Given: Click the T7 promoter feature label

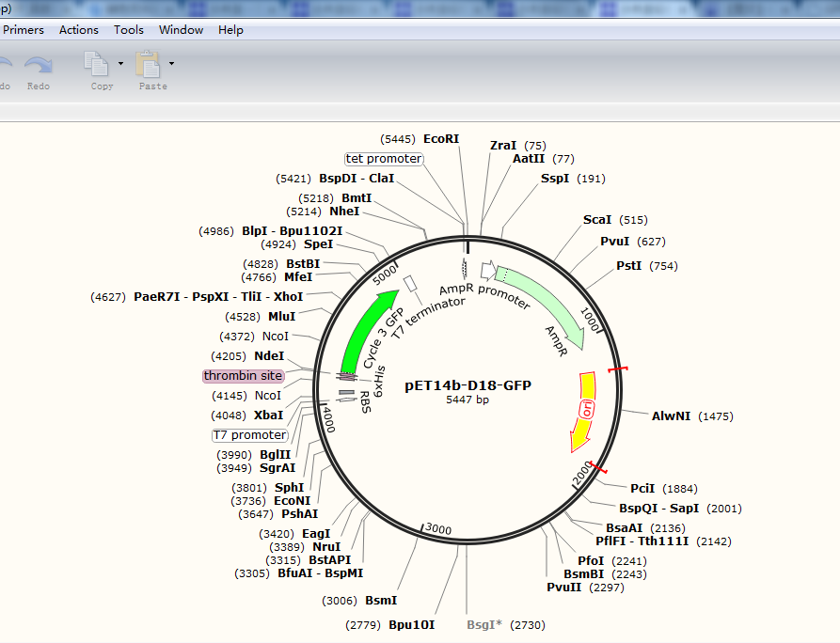Looking at the screenshot, I should [249, 435].
